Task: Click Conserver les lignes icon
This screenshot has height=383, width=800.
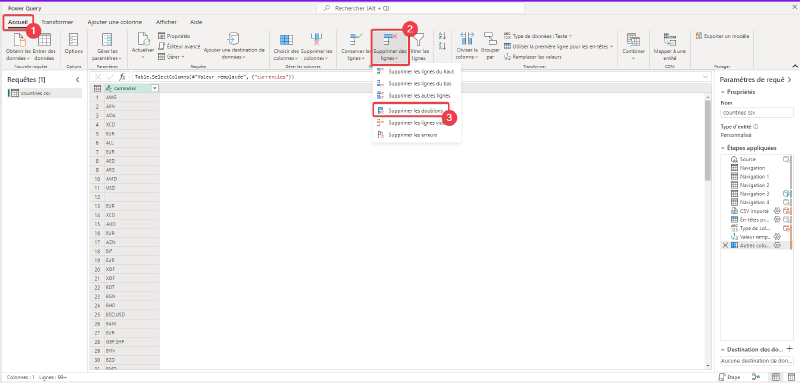Action: click(356, 40)
